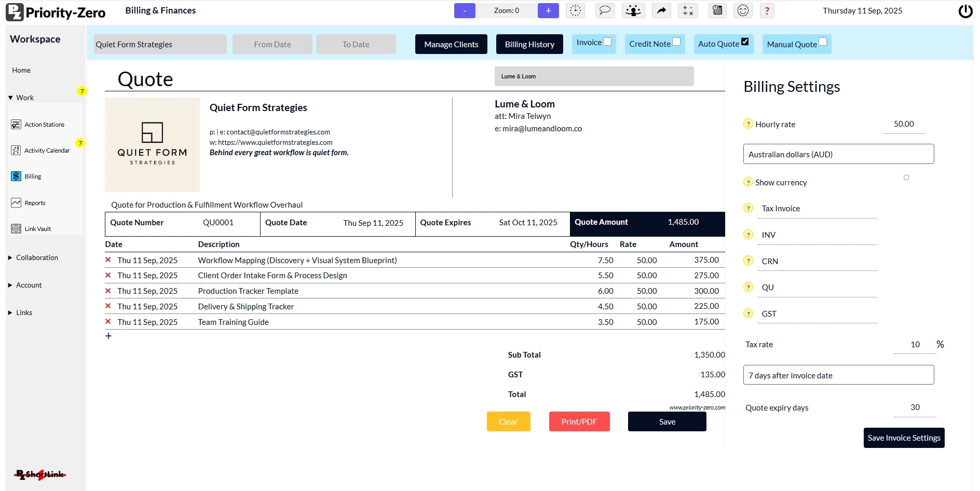The height and width of the screenshot is (491, 980).
Task: Click the speech bubble chat icon
Action: click(x=604, y=10)
